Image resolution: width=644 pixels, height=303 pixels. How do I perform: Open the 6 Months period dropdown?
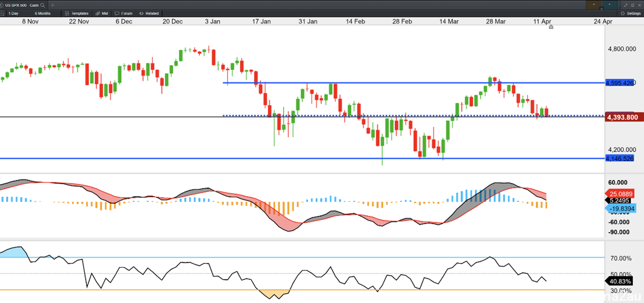point(42,13)
